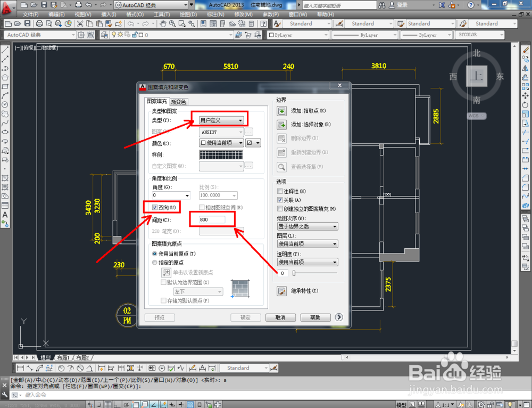Select the Radius dimension tool

tap(61, 368)
